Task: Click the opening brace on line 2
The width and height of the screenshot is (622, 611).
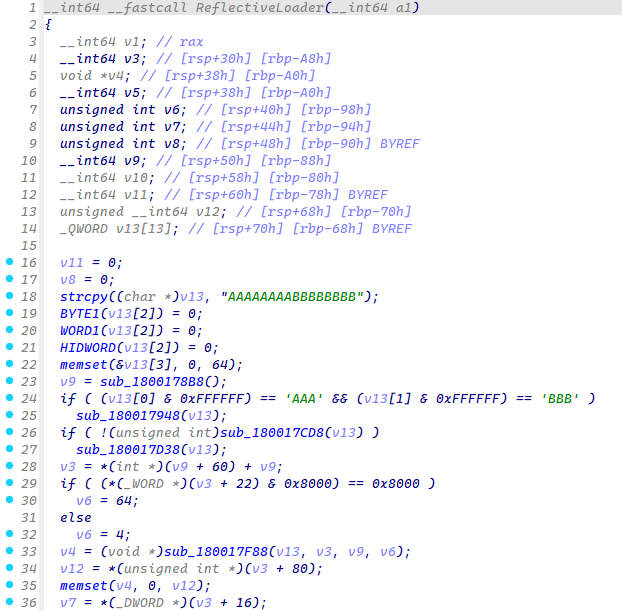Action: tap(48, 25)
